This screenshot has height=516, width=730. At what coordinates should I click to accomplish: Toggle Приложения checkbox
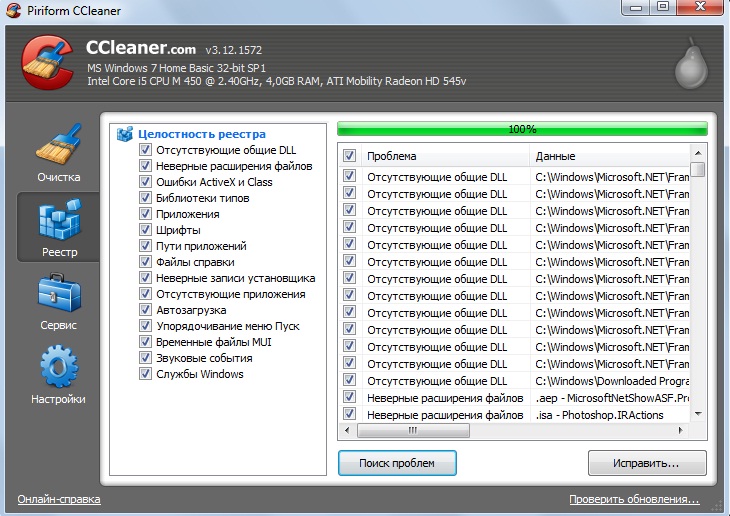145,214
